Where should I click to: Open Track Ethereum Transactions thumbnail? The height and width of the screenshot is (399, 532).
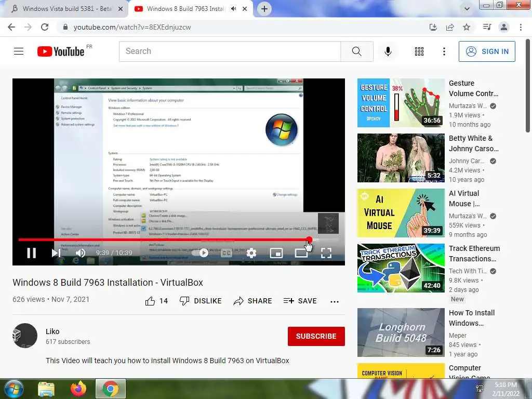coord(401,268)
